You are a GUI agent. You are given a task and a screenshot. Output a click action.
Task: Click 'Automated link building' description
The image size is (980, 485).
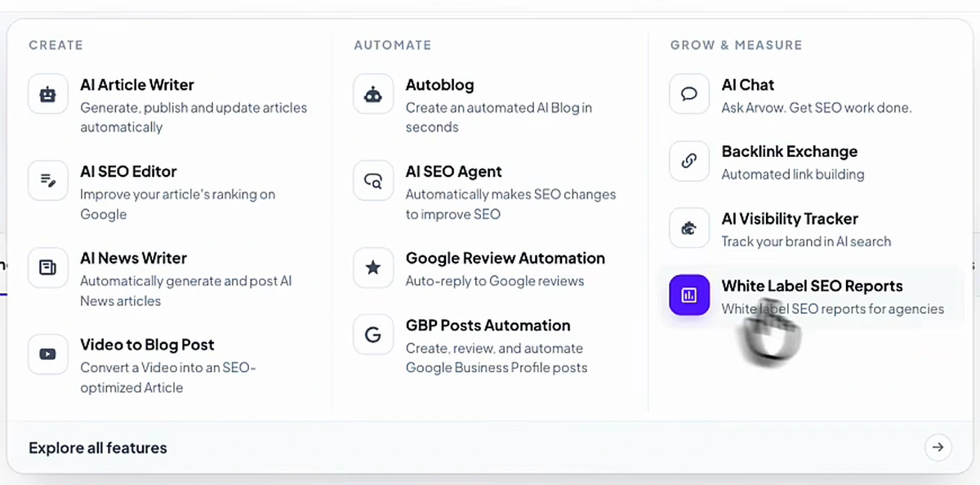pos(792,175)
